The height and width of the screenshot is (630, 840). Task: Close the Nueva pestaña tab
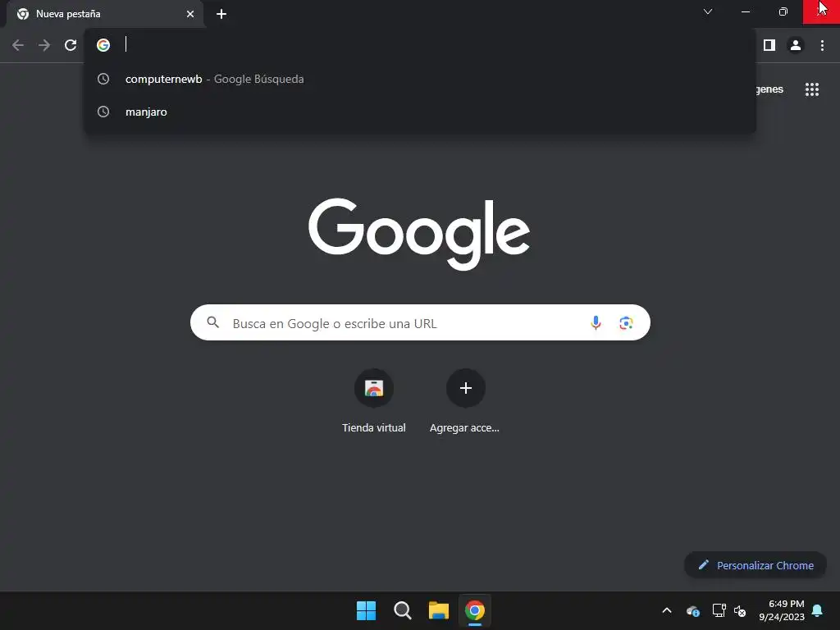190,14
